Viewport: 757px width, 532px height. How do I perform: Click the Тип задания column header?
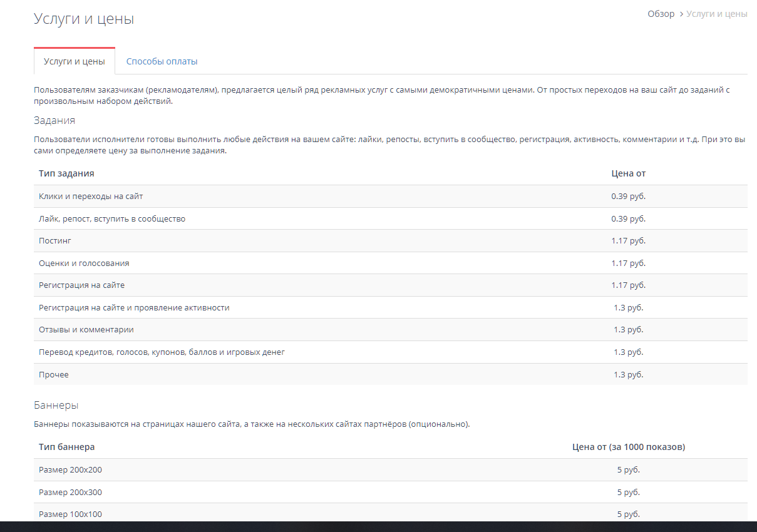[x=66, y=173]
